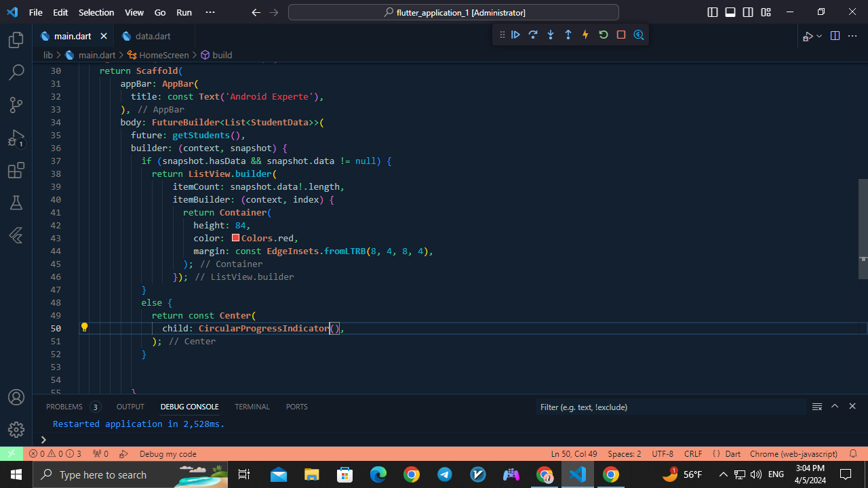The image size is (868, 488).
Task: Toggle bottom panel layout
Action: point(730,12)
